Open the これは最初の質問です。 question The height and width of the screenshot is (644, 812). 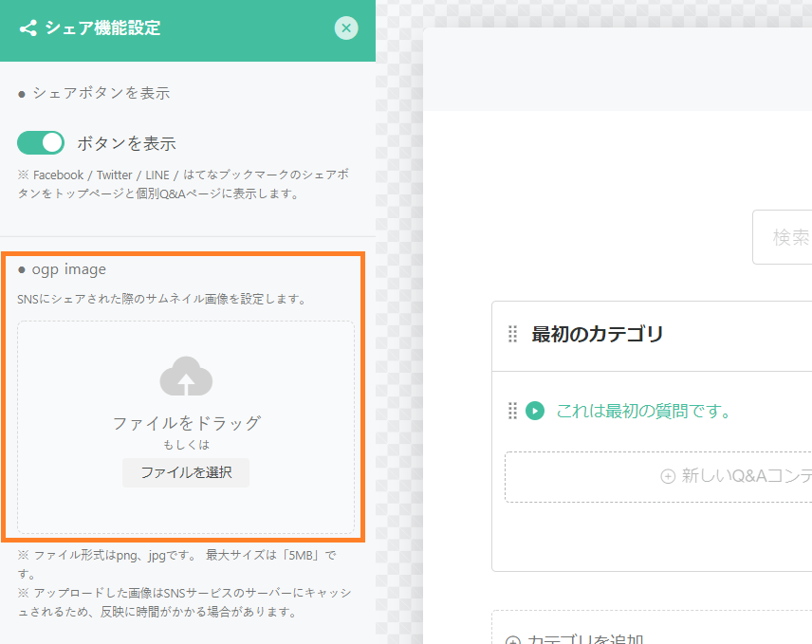coord(643,411)
